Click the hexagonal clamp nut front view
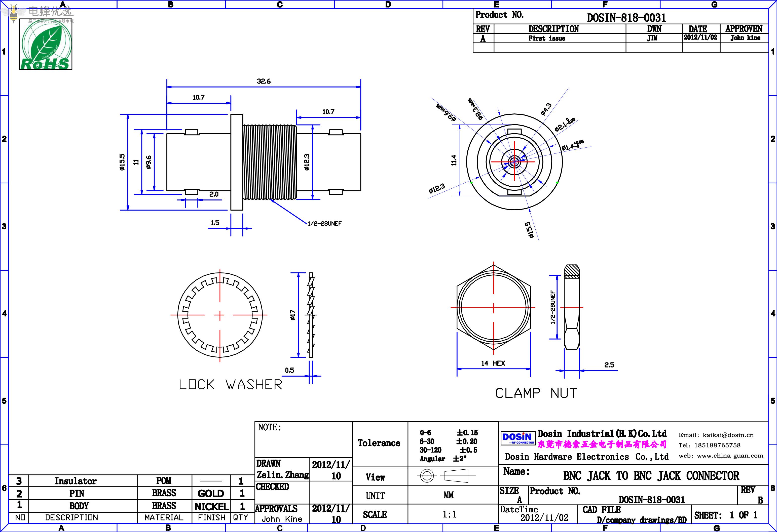This screenshot has width=777, height=532. (494, 307)
